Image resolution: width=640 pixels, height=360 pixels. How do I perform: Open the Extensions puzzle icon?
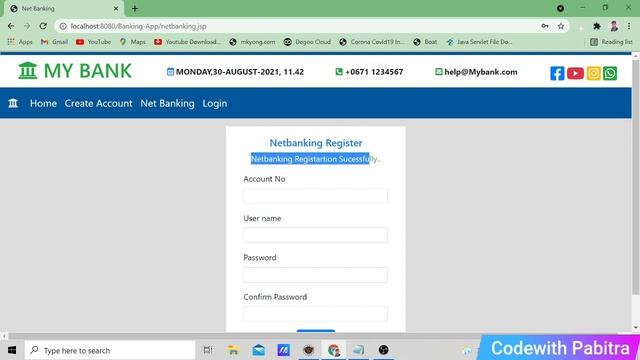[597, 26]
